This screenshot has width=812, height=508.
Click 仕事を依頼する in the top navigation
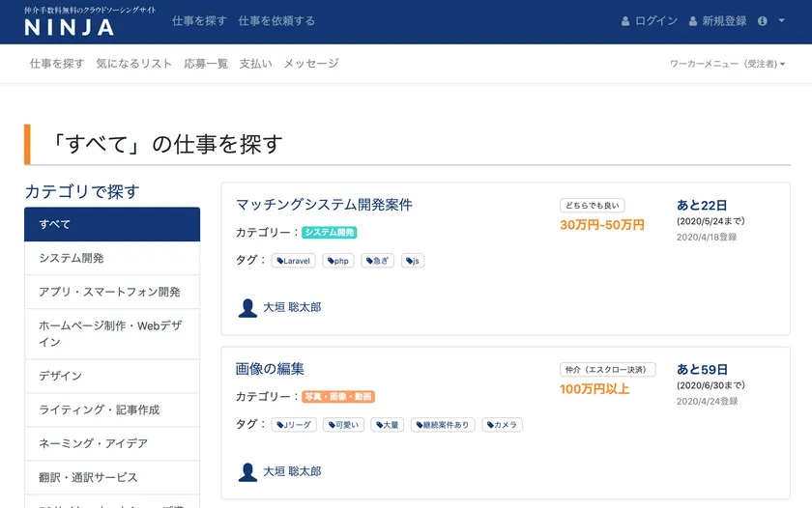[x=276, y=20]
